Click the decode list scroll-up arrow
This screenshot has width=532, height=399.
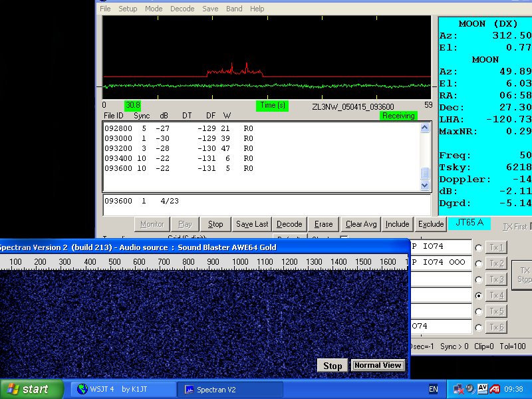[426, 128]
